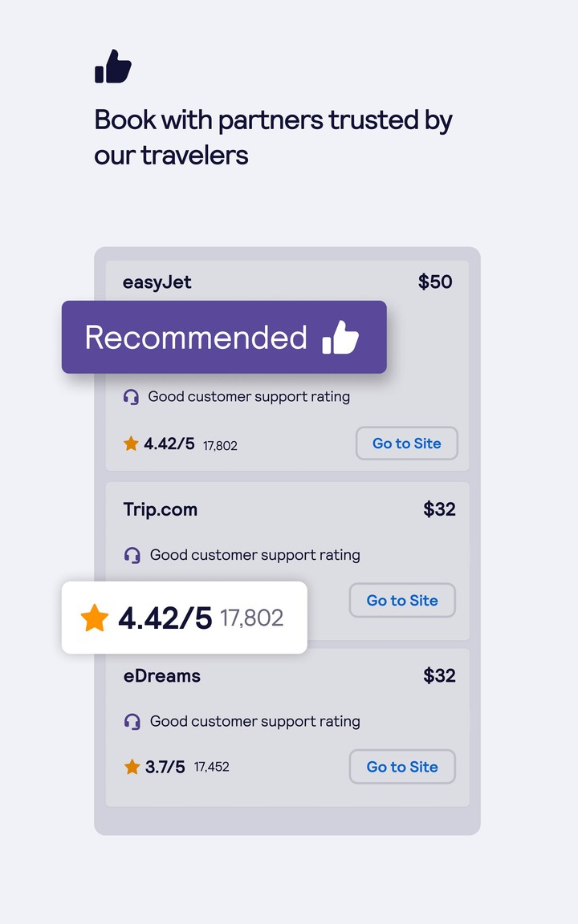Click the 17,452 review count for eDreams

tap(212, 768)
